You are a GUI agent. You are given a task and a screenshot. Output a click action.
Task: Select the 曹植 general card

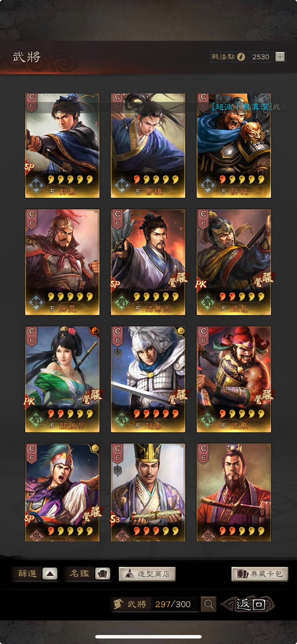coord(148,145)
